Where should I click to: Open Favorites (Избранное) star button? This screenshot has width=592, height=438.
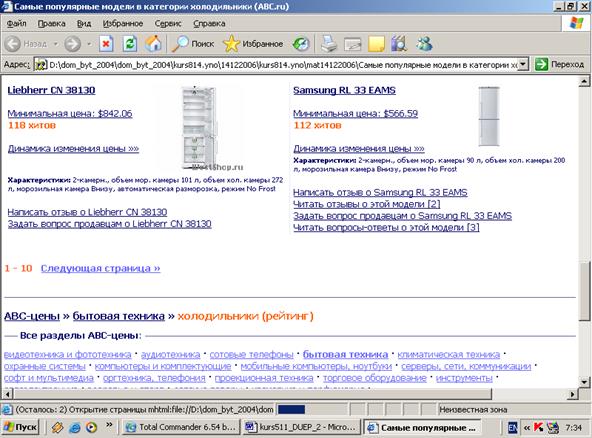[x=253, y=44]
